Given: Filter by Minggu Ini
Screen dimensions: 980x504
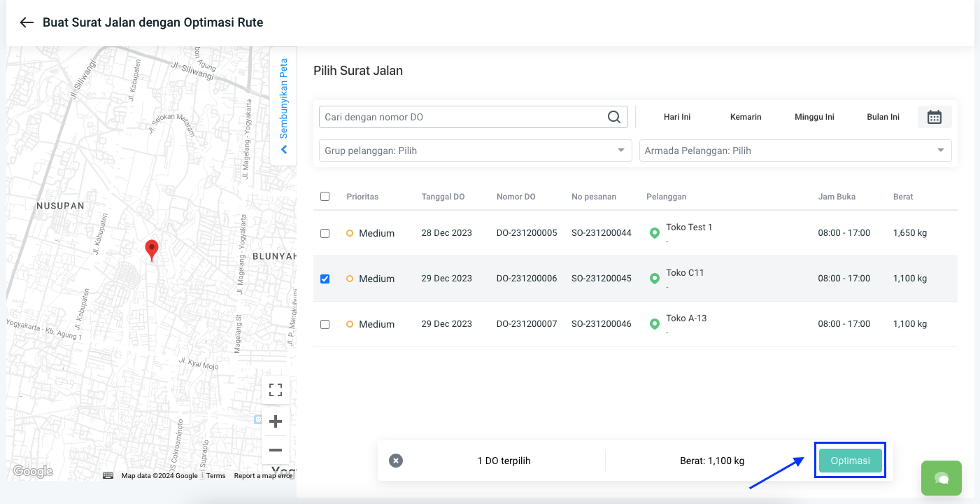Looking at the screenshot, I should tap(814, 117).
